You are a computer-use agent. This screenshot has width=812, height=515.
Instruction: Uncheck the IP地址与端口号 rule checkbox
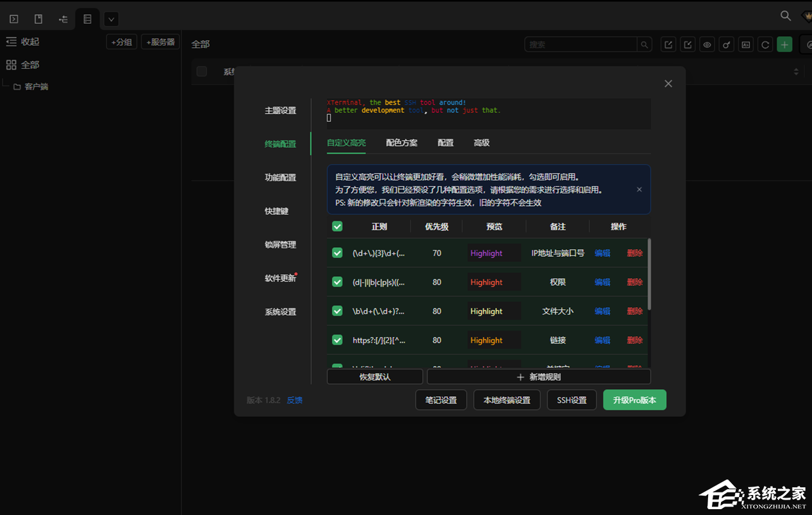tap(337, 252)
